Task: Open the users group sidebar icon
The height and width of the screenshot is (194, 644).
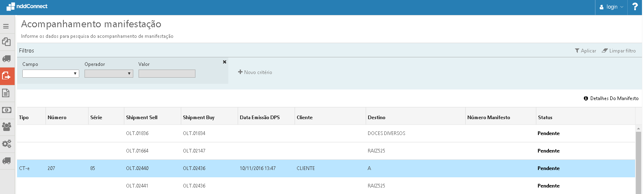Action: tap(7, 126)
